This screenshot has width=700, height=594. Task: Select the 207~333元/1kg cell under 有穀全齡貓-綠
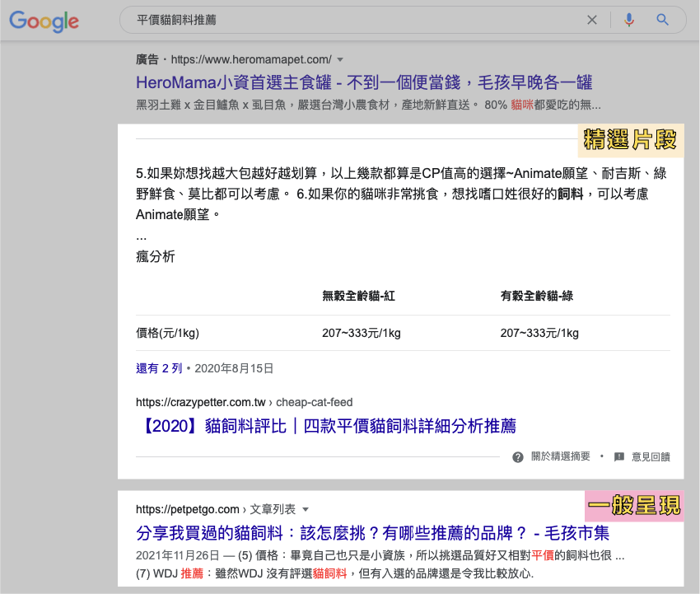click(x=539, y=333)
